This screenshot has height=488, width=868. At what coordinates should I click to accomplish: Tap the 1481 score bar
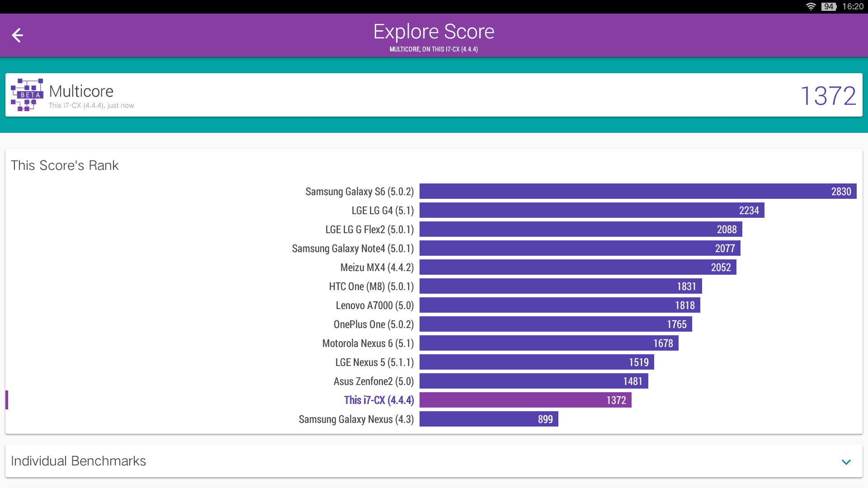click(534, 381)
